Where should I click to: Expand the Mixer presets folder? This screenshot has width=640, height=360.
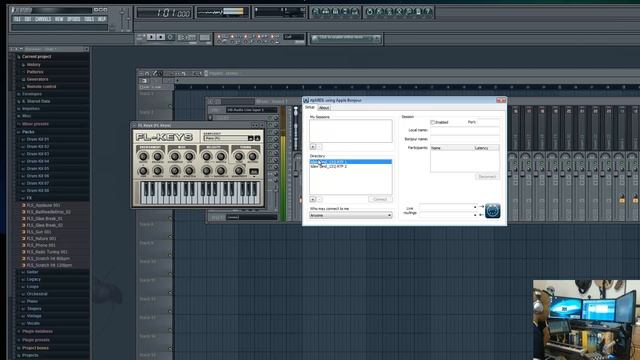pyautogui.click(x=35, y=124)
